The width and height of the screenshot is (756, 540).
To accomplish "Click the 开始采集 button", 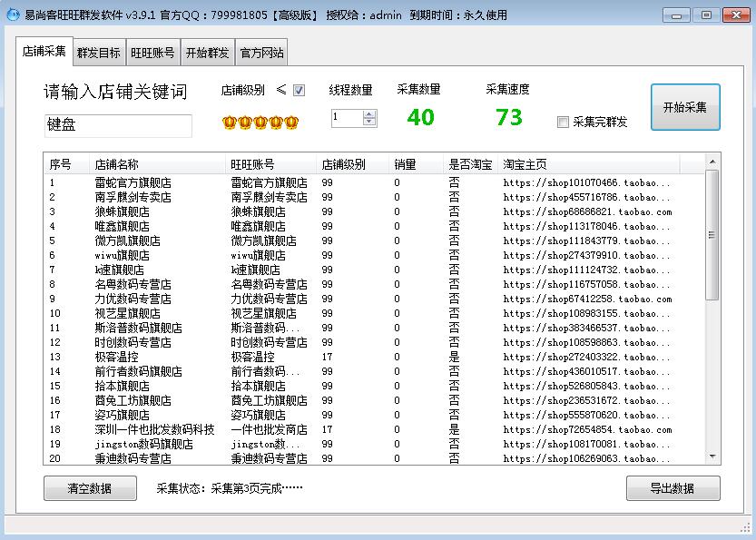I will 685,107.
